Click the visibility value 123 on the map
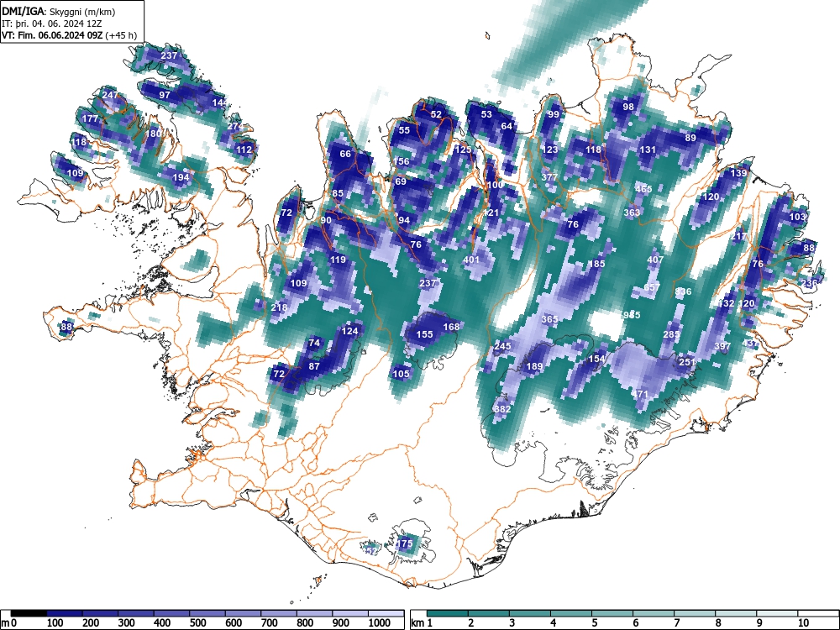840x630 pixels. [549, 150]
